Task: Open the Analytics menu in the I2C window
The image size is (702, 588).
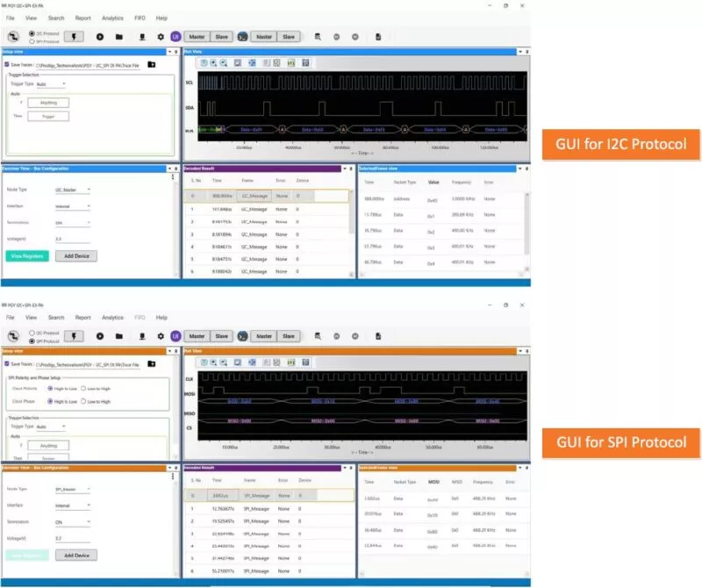Action: 112,18
